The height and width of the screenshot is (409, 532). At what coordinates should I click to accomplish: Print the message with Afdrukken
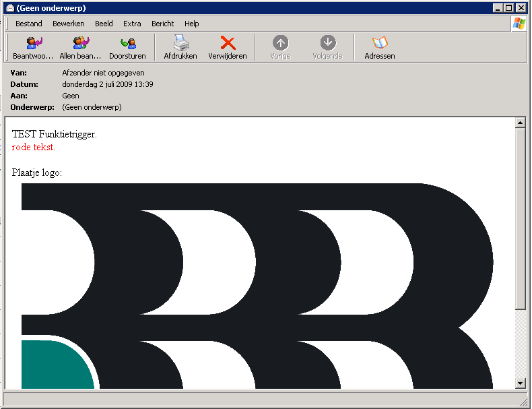click(x=180, y=47)
